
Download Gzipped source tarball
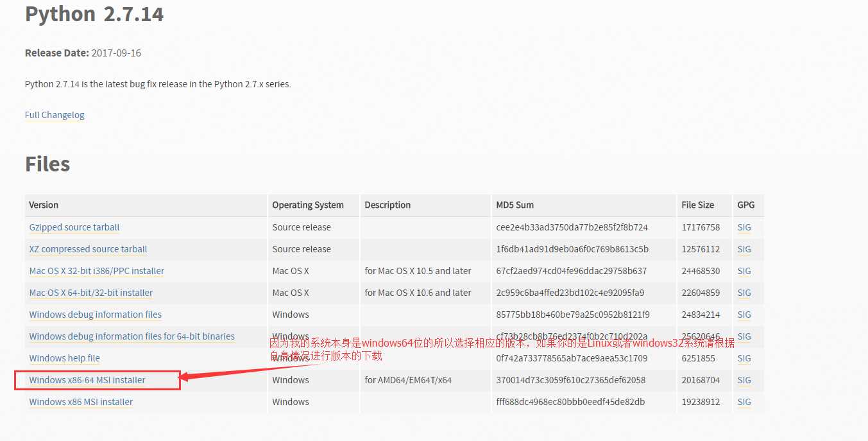coord(74,227)
